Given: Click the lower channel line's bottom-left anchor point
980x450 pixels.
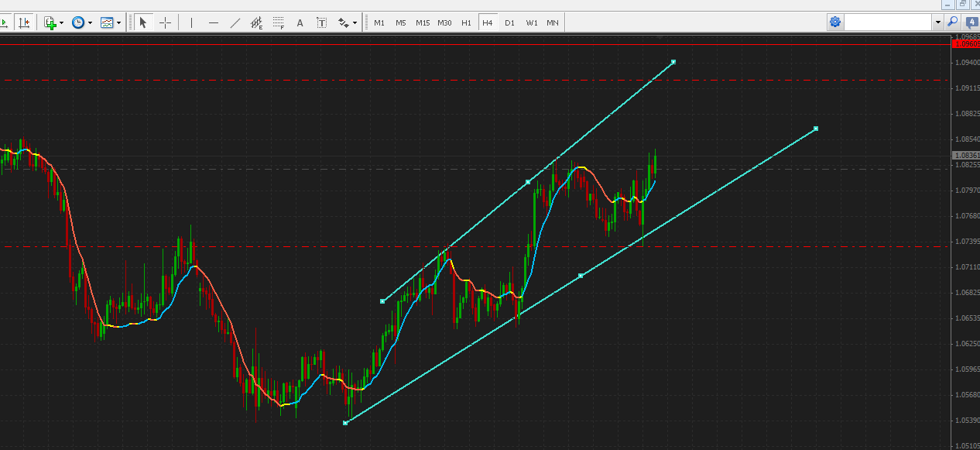Looking at the screenshot, I should pyautogui.click(x=345, y=422).
